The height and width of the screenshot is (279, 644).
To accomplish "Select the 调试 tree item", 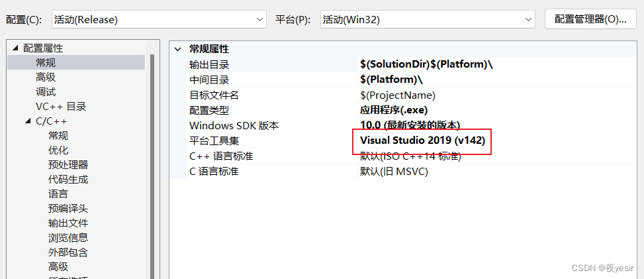I will click(x=46, y=91).
